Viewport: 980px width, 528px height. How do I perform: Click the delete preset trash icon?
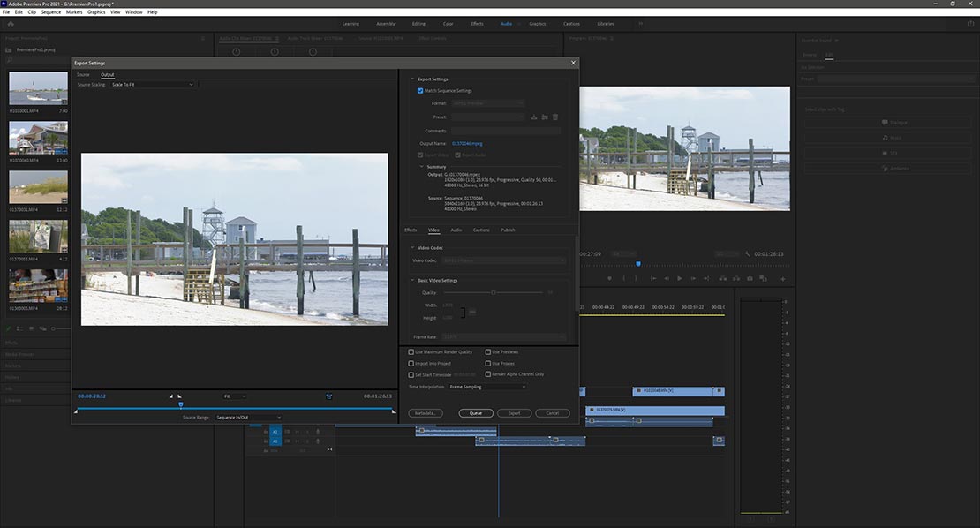555,117
